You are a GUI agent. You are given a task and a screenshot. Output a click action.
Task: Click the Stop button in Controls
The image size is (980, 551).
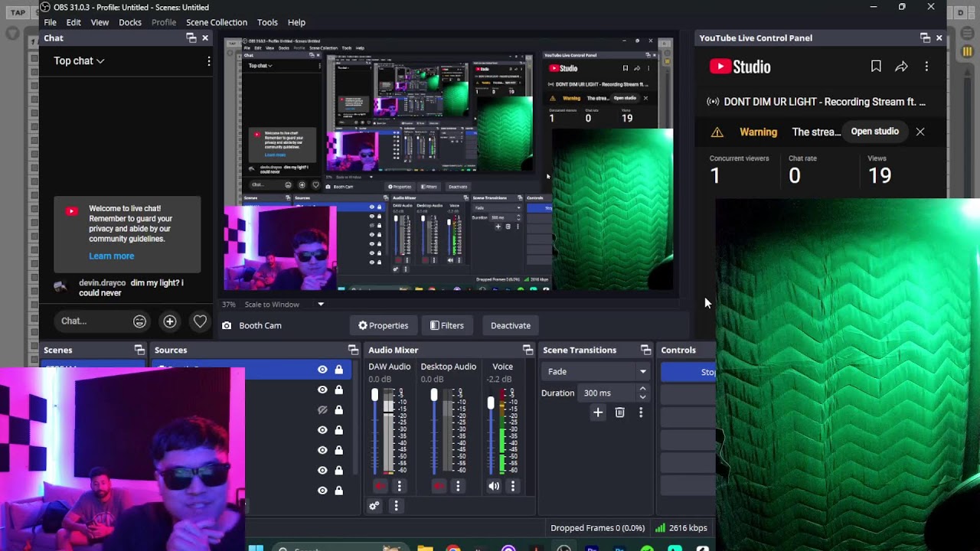[x=688, y=372]
